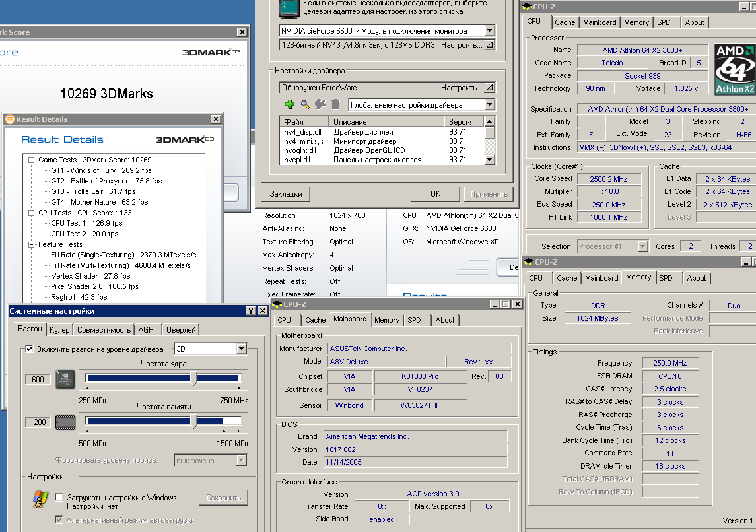Image resolution: width=756 pixels, height=532 pixels.
Task: Collapse the Feature Tests tree node
Action: [x=31, y=244]
